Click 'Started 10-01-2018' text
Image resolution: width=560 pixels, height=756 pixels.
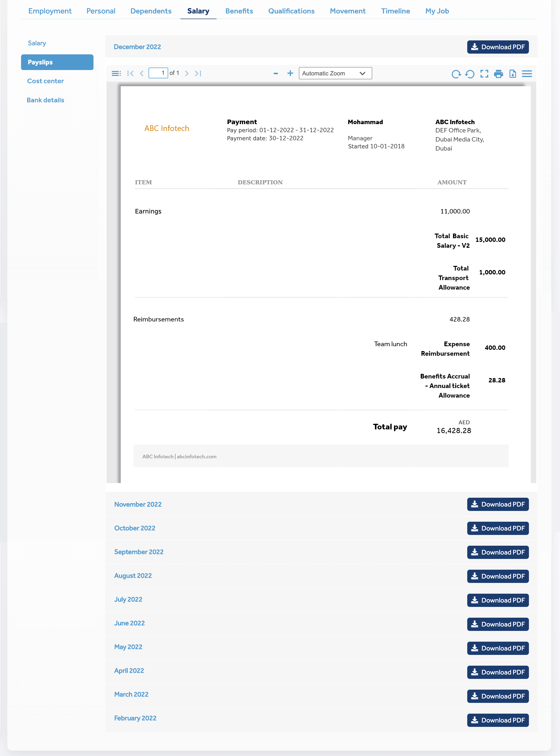coord(376,146)
